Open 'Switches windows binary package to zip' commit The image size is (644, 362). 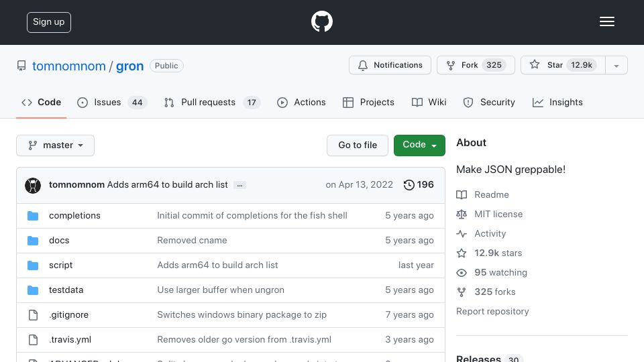(x=242, y=315)
